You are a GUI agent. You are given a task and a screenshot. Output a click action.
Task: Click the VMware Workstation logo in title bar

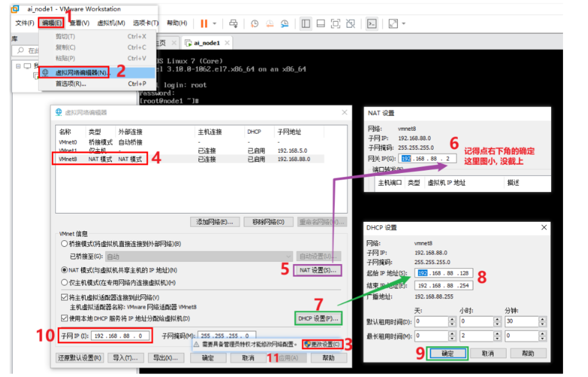(15, 9)
